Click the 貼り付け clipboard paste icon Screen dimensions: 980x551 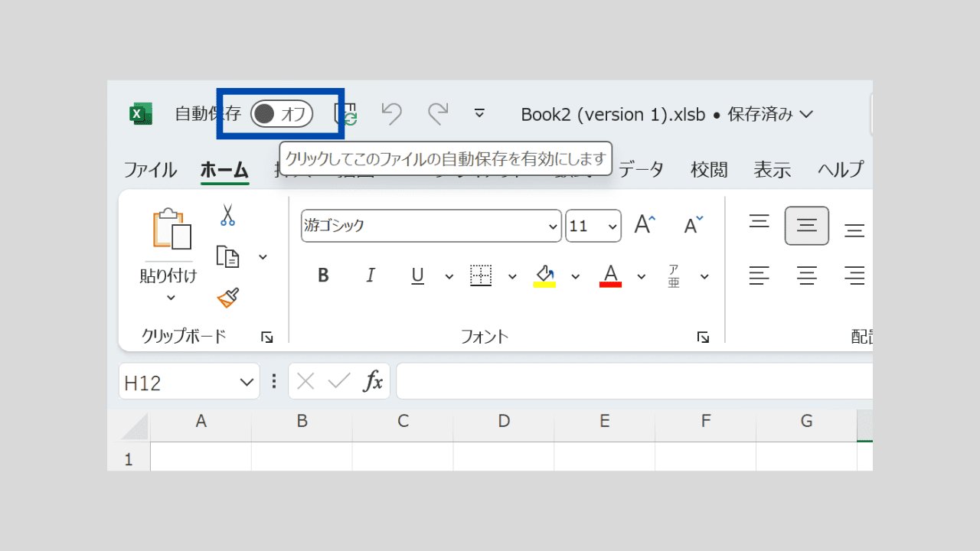tap(171, 230)
